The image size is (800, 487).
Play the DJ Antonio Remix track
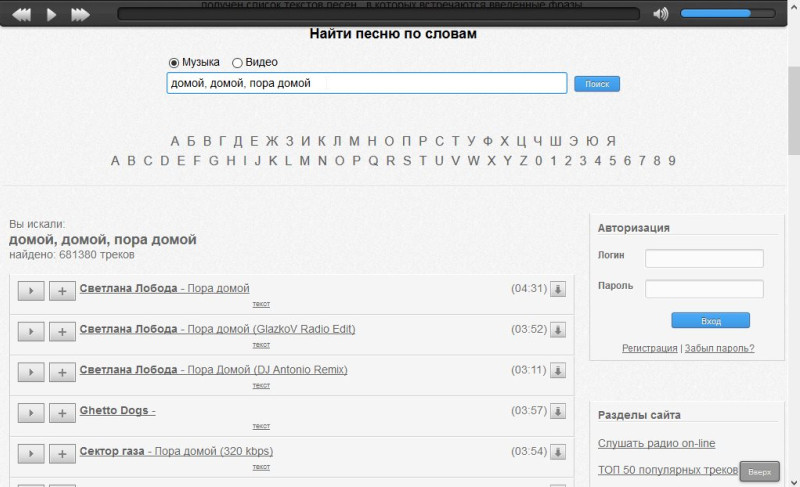pos(31,372)
